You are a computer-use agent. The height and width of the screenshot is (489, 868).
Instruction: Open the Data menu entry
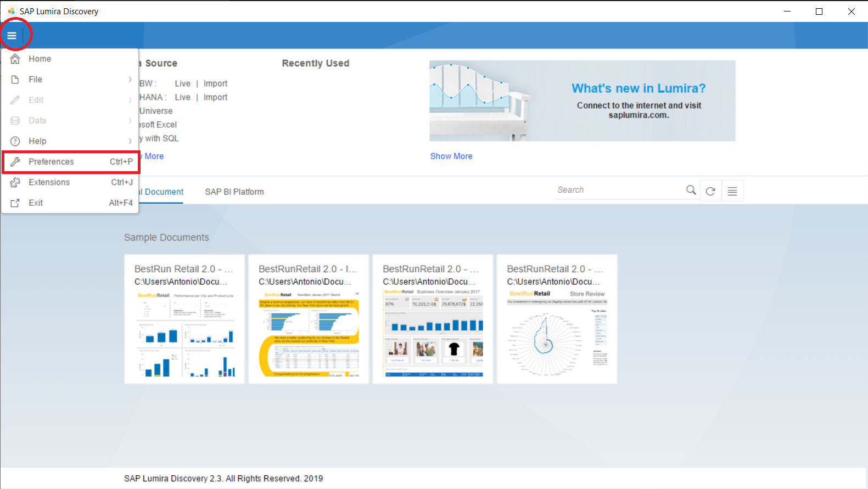point(70,120)
